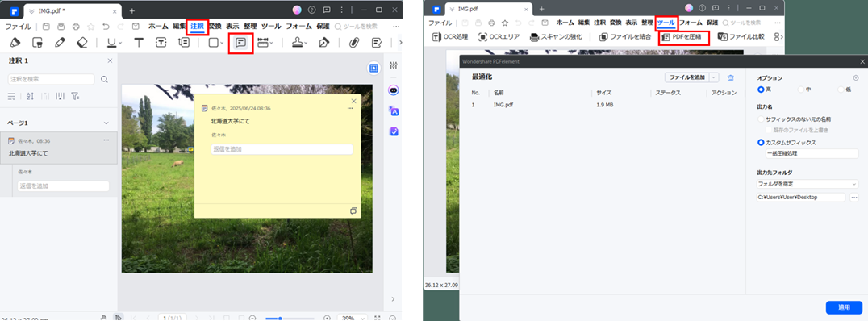Image resolution: width=868 pixels, height=321 pixels.
Task: Click ファイル比較 tool
Action: [x=741, y=37]
